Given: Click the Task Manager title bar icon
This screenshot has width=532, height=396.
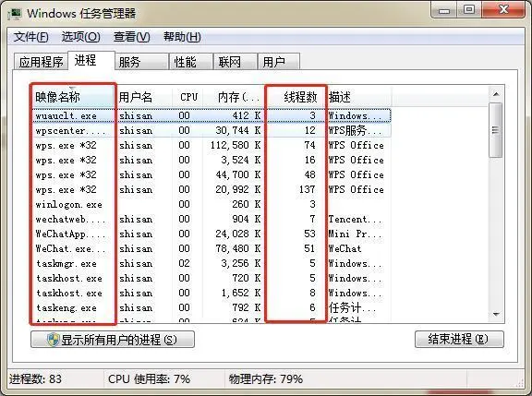Looking at the screenshot, I should (x=16, y=14).
